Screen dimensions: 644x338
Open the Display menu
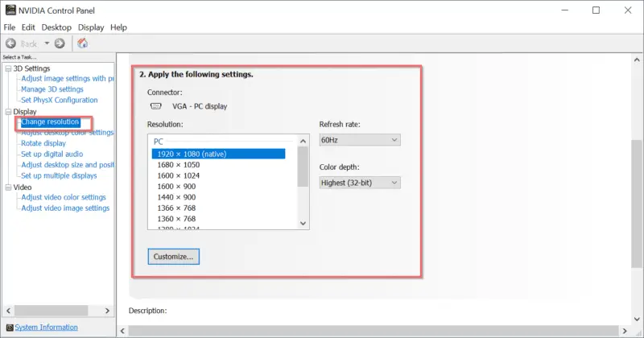click(x=91, y=27)
